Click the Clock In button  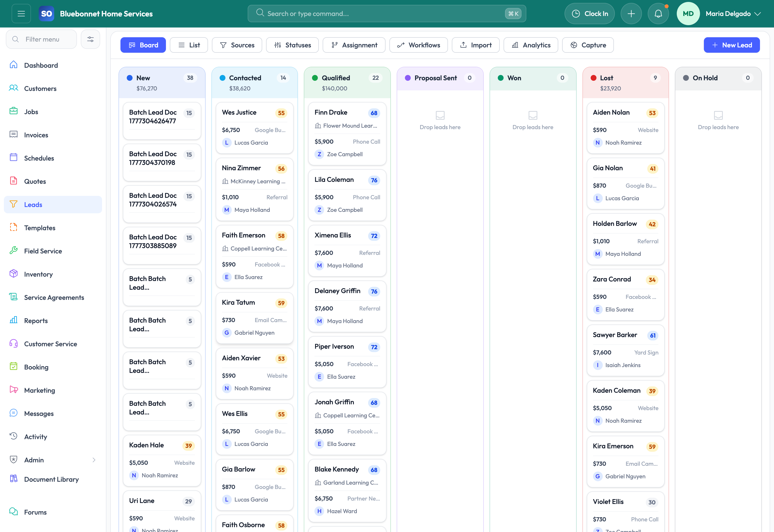pos(589,14)
